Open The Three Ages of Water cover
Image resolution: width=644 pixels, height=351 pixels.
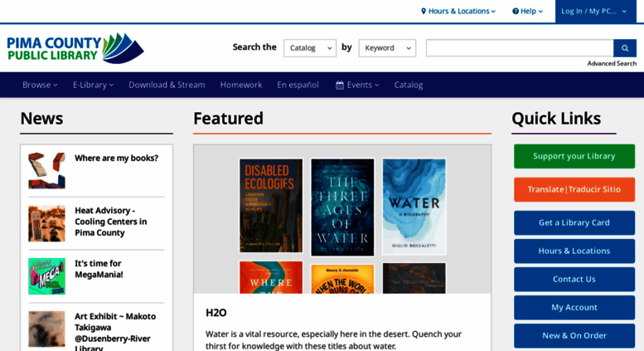point(342,207)
